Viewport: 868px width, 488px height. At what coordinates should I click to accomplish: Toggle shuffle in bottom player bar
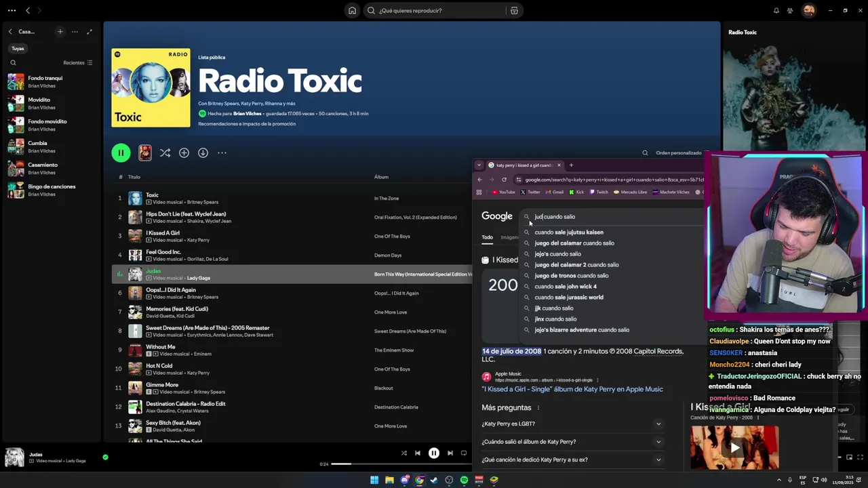pos(404,453)
